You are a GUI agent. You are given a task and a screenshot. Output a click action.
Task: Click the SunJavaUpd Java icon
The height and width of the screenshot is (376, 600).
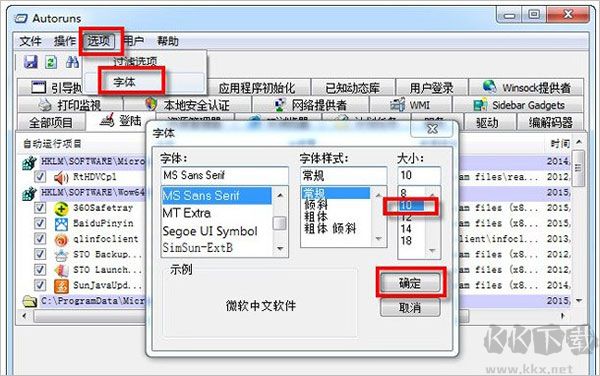(x=61, y=286)
